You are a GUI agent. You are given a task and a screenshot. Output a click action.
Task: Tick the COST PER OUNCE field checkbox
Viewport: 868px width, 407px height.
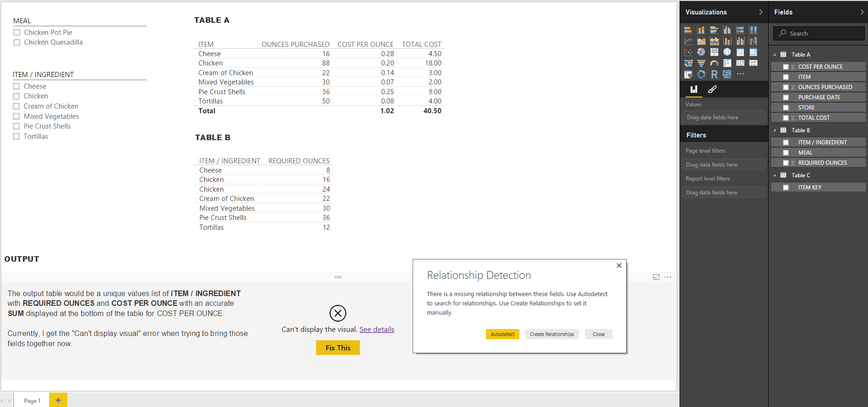click(x=786, y=67)
